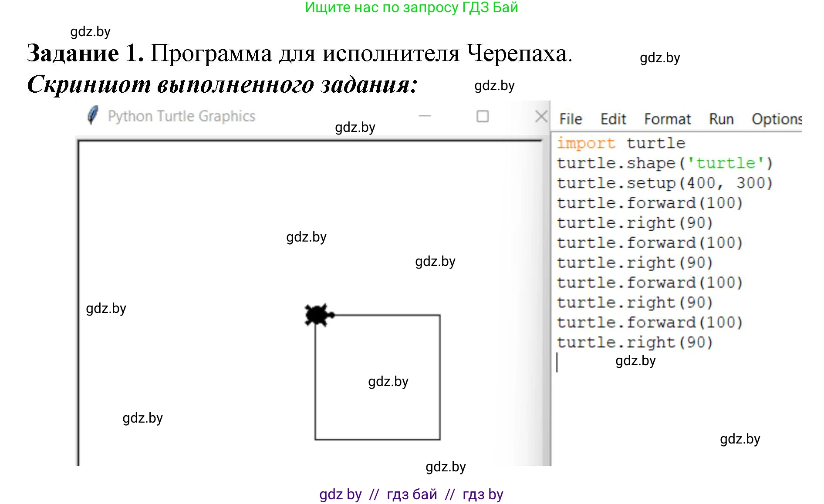Image resolution: width=824 pixels, height=504 pixels.
Task: Close the Python Turtle Graphics window
Action: click(x=541, y=116)
